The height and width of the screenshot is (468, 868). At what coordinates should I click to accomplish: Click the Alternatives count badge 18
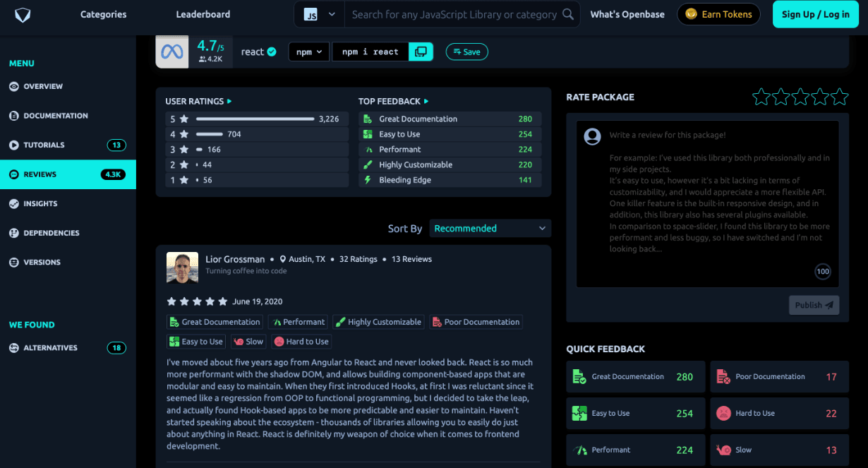(x=116, y=348)
